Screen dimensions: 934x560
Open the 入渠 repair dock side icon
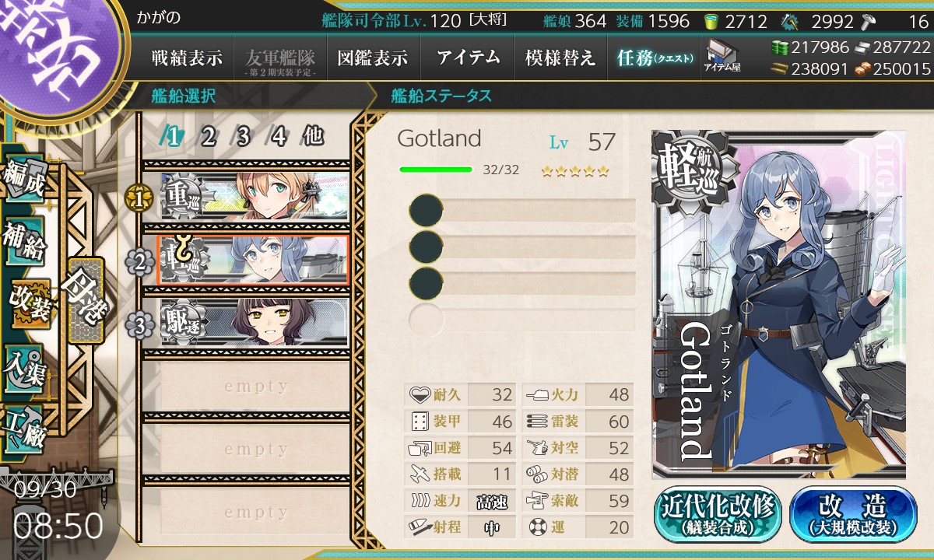23,365
